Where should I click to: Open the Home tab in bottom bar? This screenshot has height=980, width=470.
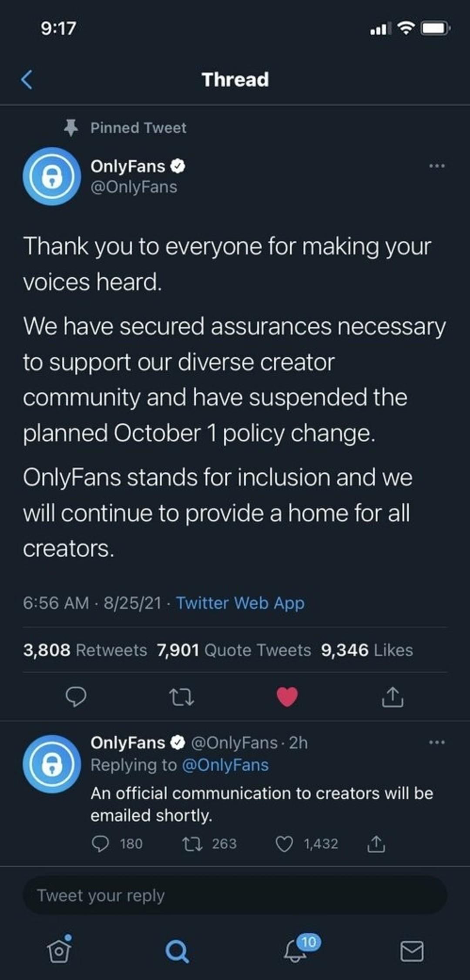(x=59, y=950)
